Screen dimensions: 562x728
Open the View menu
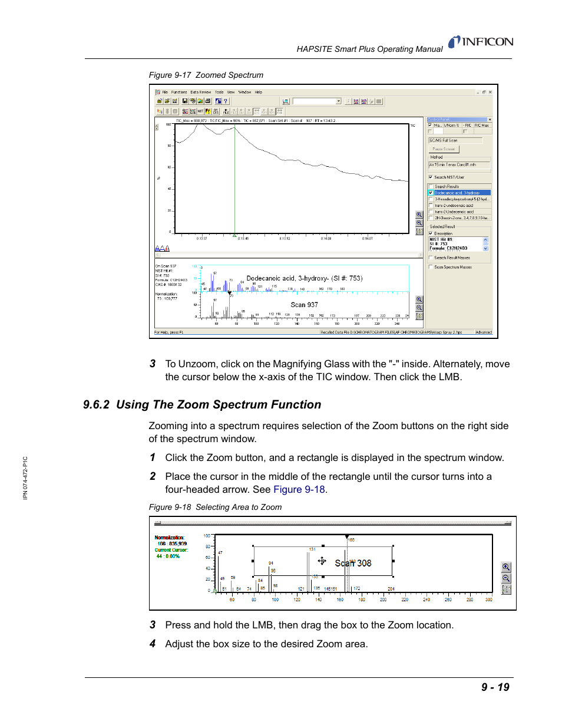click(x=231, y=93)
